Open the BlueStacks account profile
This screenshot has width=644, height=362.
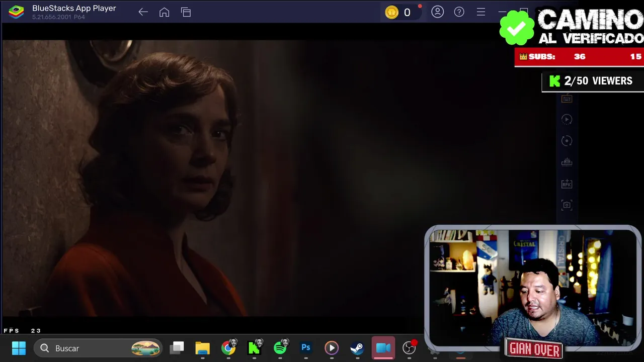pos(437,12)
